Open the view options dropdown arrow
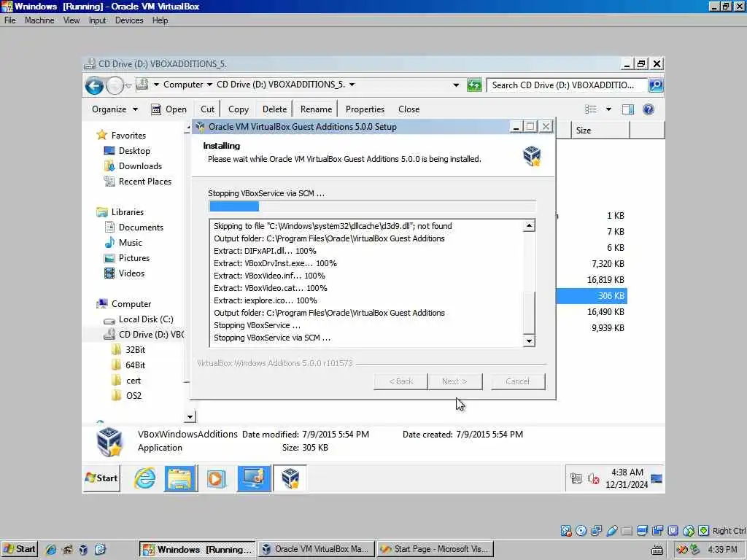 pyautogui.click(x=608, y=109)
